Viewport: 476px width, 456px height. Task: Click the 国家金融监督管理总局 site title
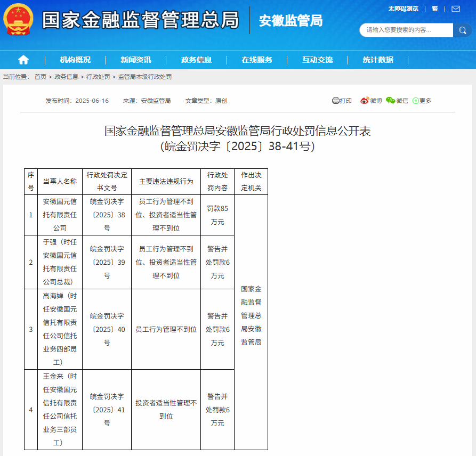(x=140, y=20)
